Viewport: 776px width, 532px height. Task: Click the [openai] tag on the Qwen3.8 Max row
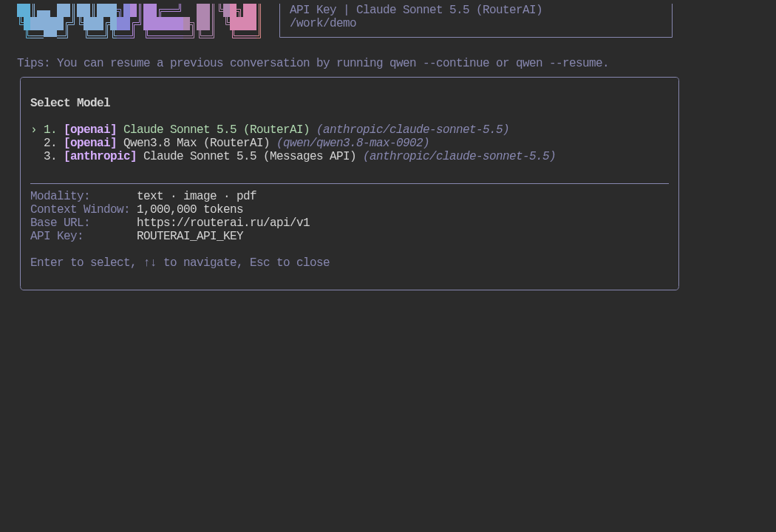point(91,143)
